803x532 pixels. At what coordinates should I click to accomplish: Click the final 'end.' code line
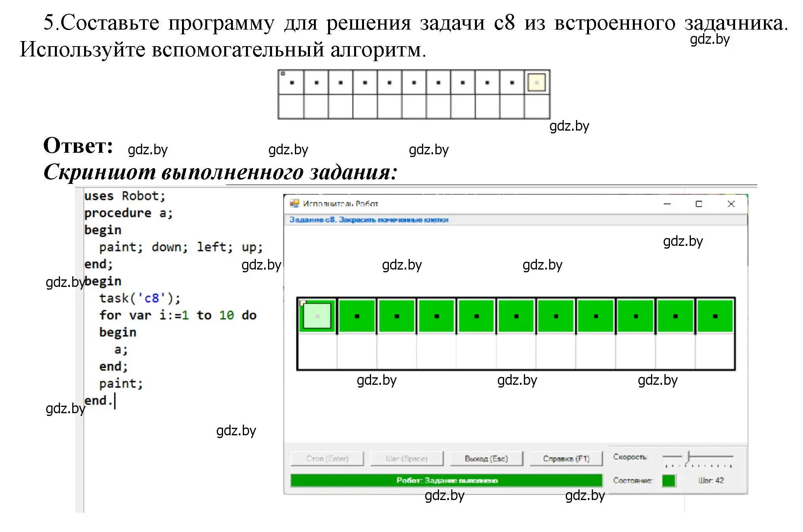point(98,401)
